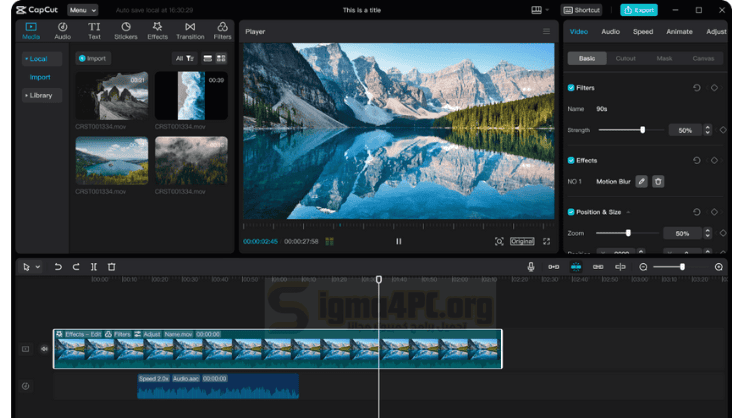Switch to the Animate tab

[679, 31]
